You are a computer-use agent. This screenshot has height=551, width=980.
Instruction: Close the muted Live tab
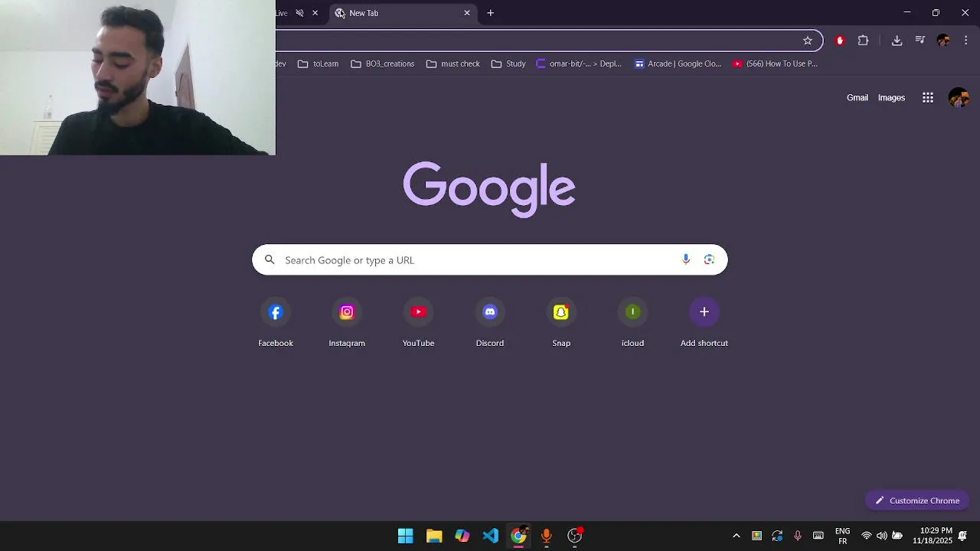coord(315,13)
